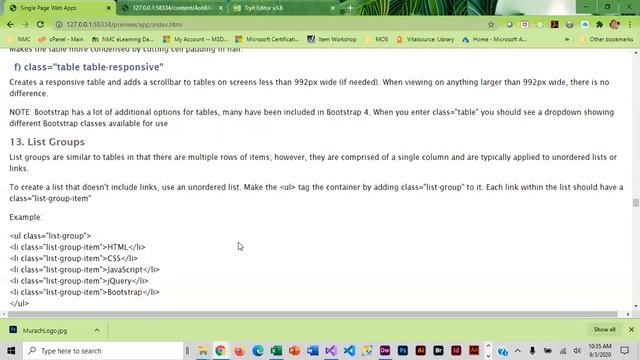Click the vertical scrollbar thumb
640x360 pixels.
636,202
